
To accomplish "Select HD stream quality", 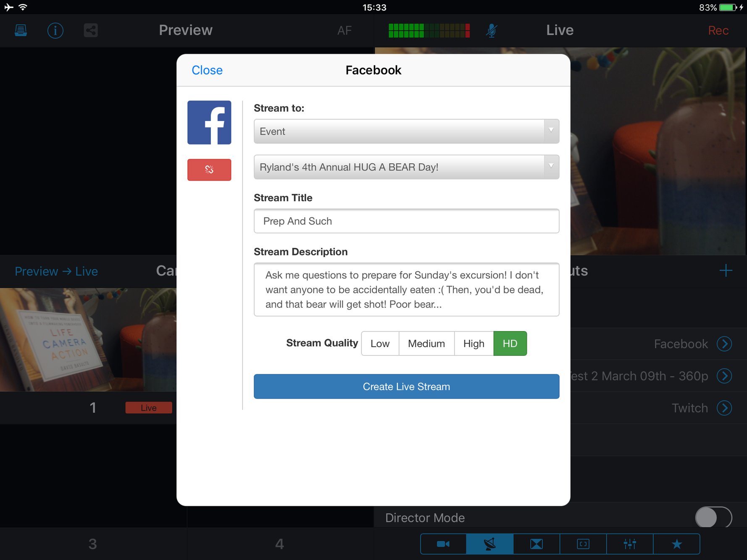I will pyautogui.click(x=510, y=343).
